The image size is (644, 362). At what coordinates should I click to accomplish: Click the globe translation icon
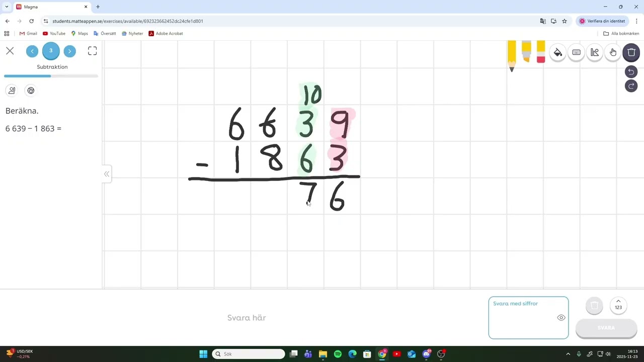point(31,90)
